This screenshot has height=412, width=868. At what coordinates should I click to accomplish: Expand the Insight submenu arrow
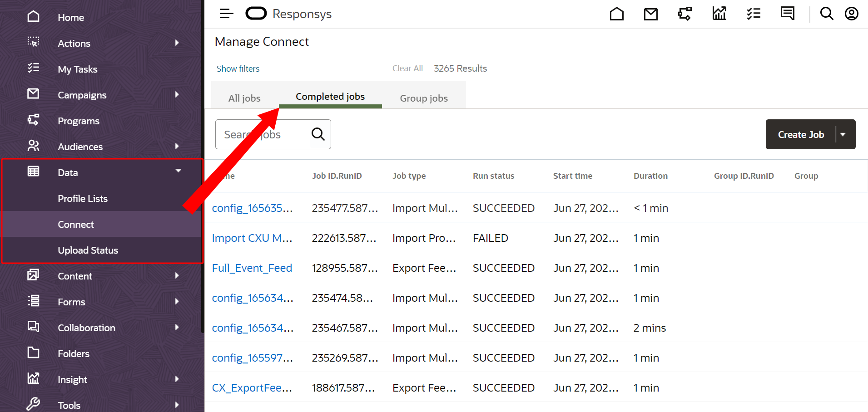(x=177, y=379)
